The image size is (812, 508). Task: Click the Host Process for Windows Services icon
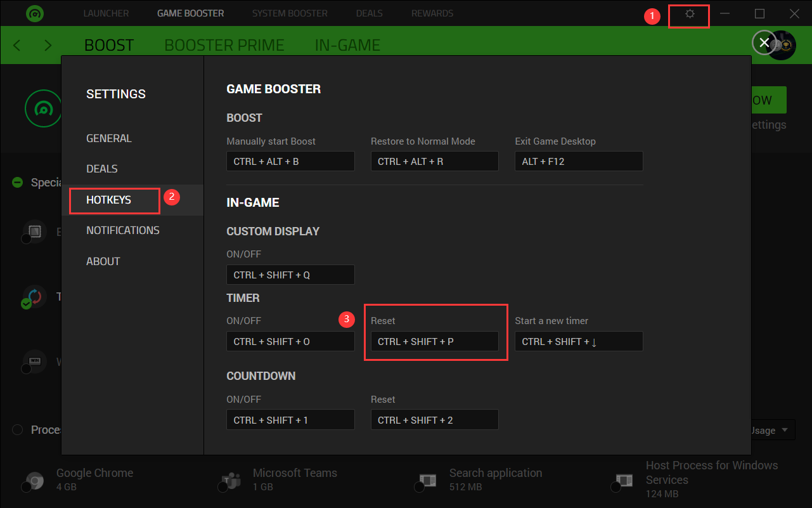[624, 480]
